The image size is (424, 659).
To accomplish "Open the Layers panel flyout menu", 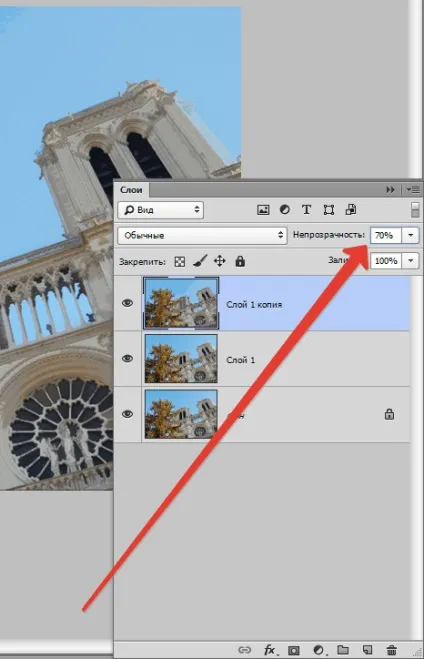I will click(413, 190).
